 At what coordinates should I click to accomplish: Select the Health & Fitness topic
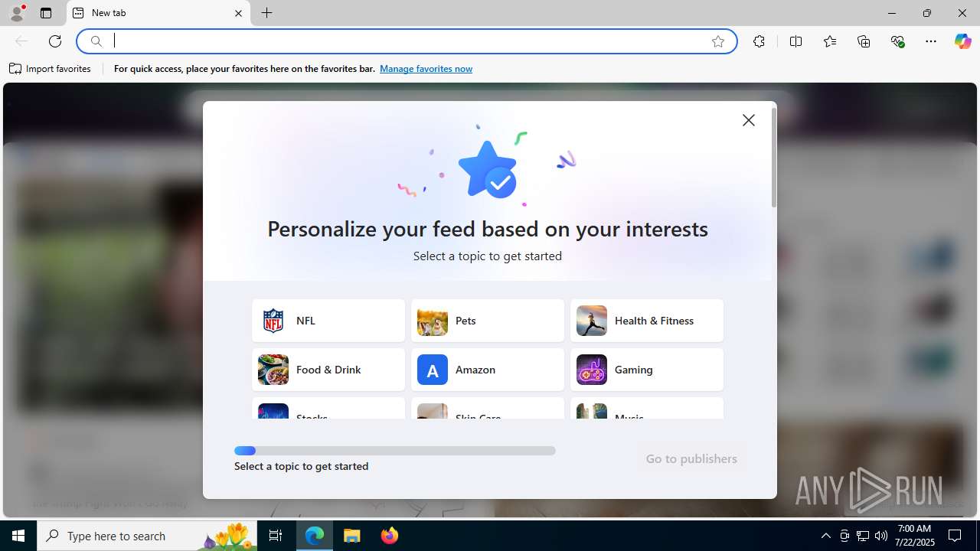tap(647, 321)
